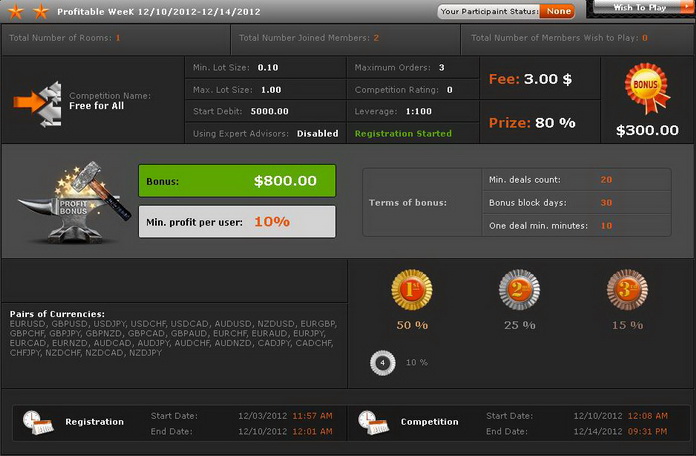Click the Profit Bonus anvil icon

click(74, 203)
